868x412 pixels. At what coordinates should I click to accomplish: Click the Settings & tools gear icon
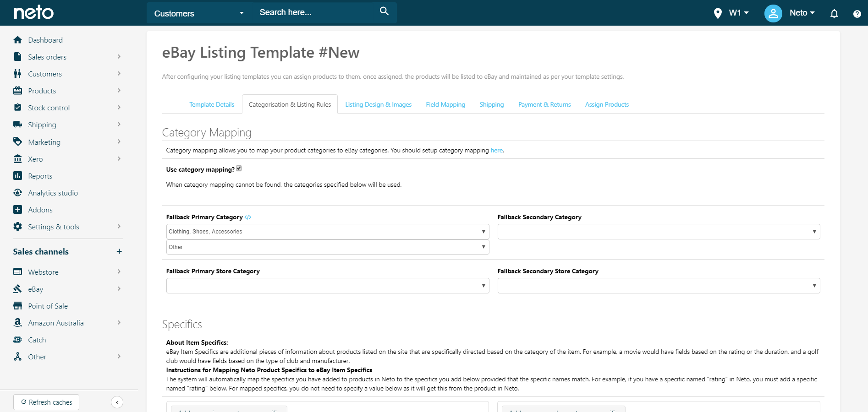(x=18, y=227)
